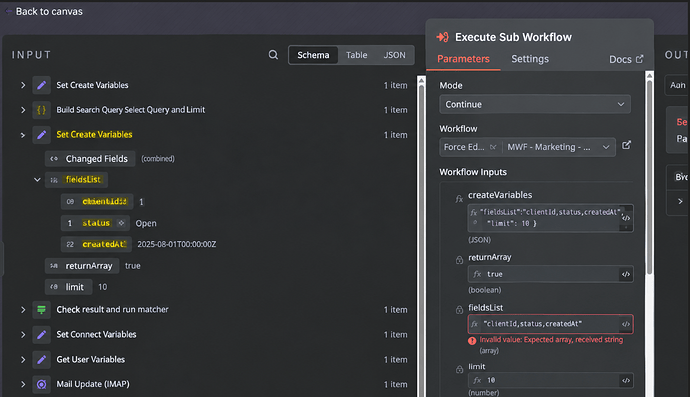
Task: Select the clientId field pill
Action: coord(97,202)
